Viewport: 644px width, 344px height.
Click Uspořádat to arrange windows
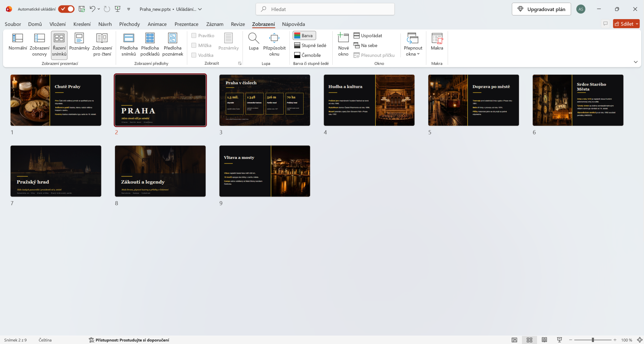pos(368,36)
